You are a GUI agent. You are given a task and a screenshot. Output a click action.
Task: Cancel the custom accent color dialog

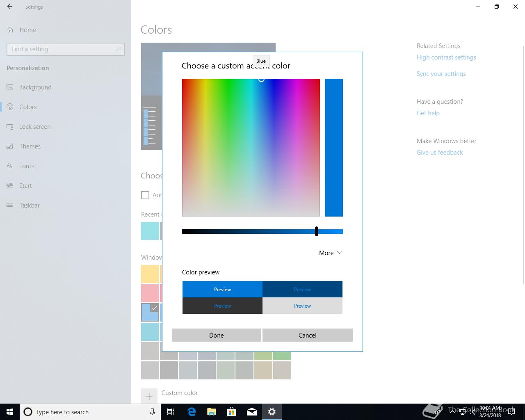click(x=308, y=335)
